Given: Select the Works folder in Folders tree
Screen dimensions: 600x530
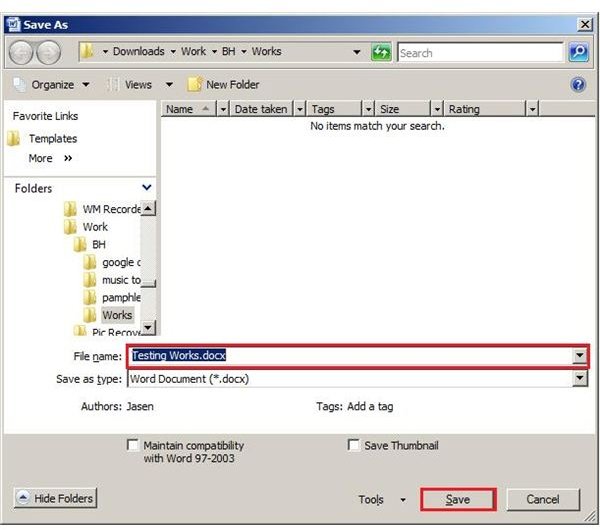Looking at the screenshot, I should 117,315.
